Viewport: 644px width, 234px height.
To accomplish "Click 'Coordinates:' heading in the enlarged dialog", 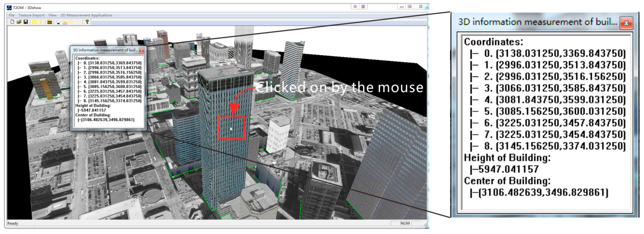I will pyautogui.click(x=494, y=42).
